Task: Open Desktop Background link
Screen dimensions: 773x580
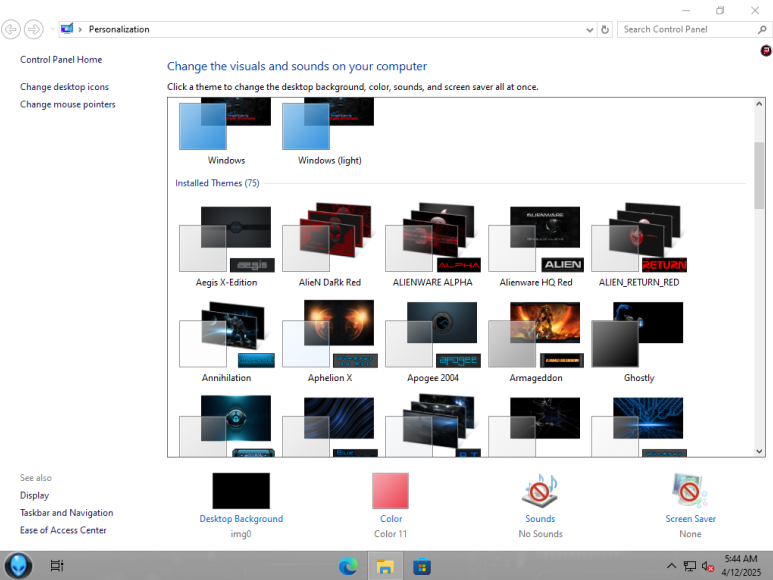Action: coord(241,519)
